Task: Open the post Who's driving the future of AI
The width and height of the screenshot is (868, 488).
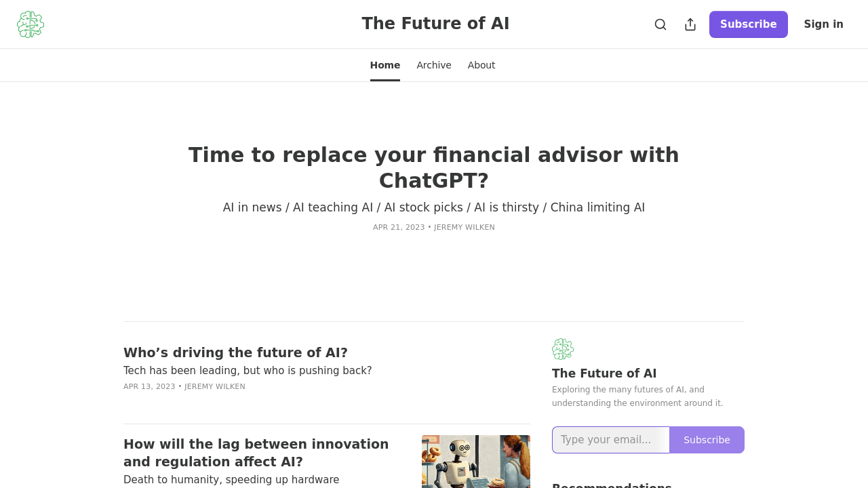Action: tap(235, 352)
